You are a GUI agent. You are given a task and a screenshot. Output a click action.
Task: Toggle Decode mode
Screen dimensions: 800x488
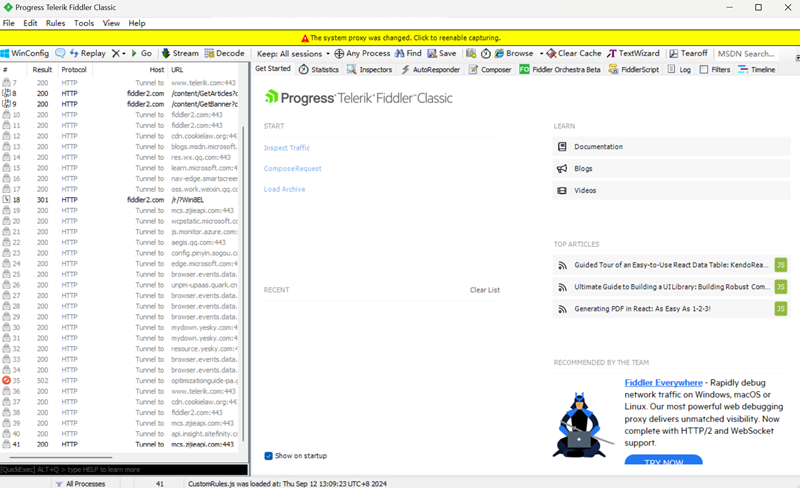(224, 53)
